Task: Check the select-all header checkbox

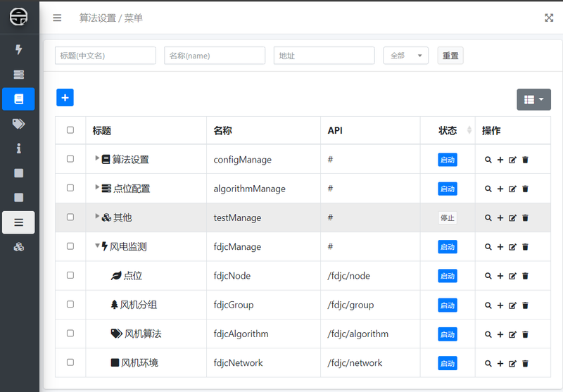Action: point(70,130)
